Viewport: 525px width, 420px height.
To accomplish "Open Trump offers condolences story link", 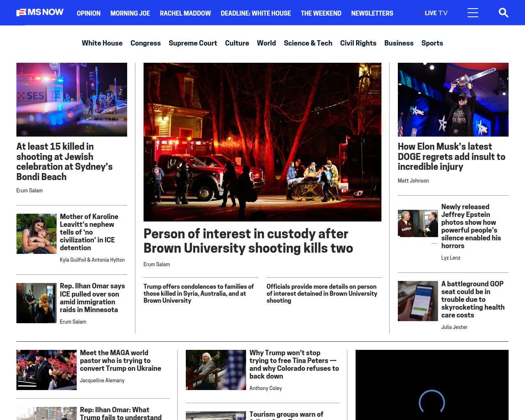I will click(199, 293).
